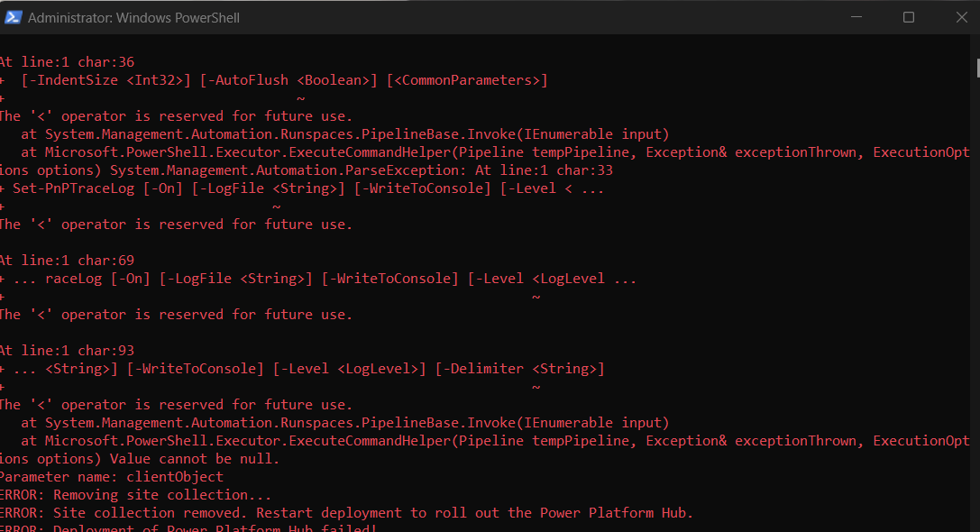Click the minimize button
980x532 pixels.
point(855,17)
